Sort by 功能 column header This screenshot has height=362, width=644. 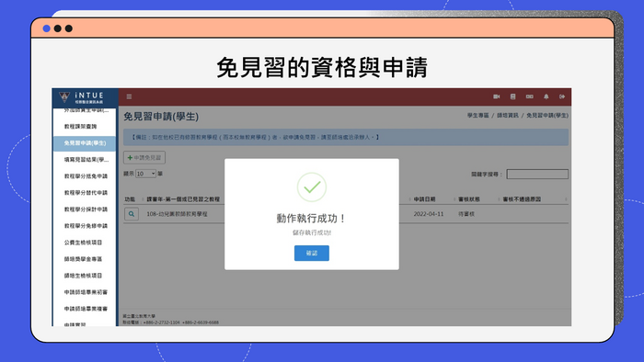coord(130,199)
